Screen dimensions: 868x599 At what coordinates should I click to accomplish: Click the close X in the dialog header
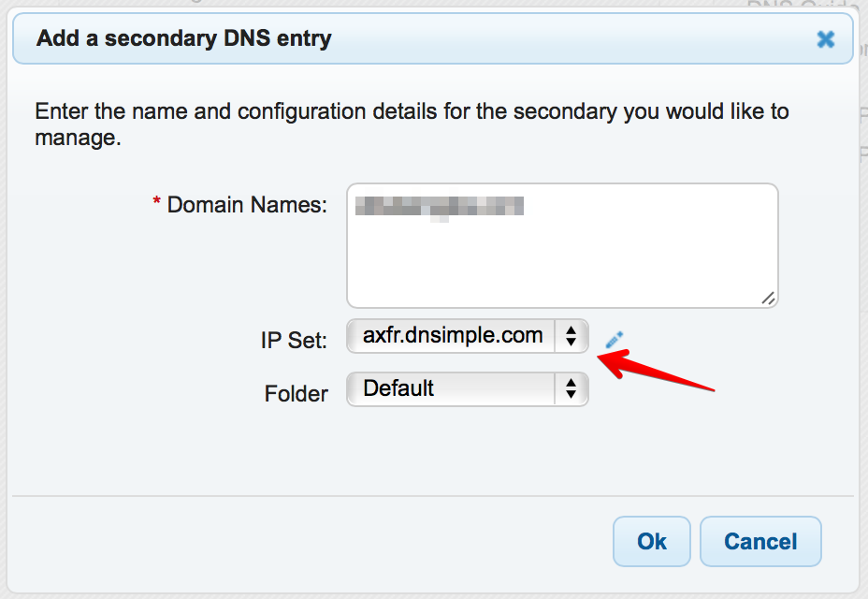click(824, 39)
